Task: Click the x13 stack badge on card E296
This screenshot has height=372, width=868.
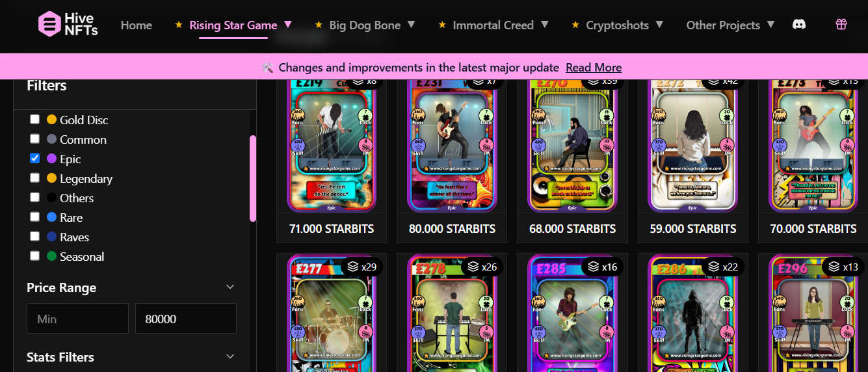Action: click(843, 267)
